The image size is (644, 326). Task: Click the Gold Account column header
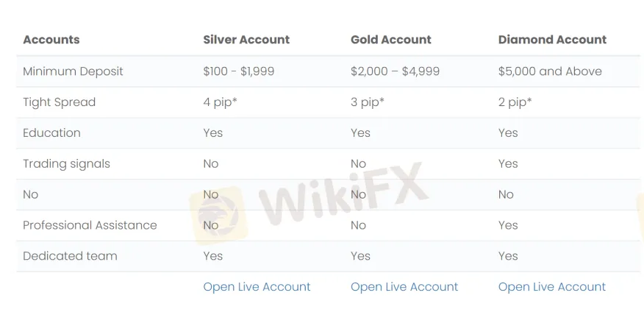click(x=391, y=40)
